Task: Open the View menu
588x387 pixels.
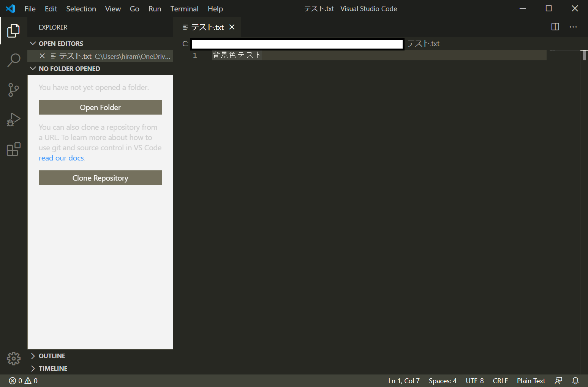Action: pyautogui.click(x=113, y=9)
